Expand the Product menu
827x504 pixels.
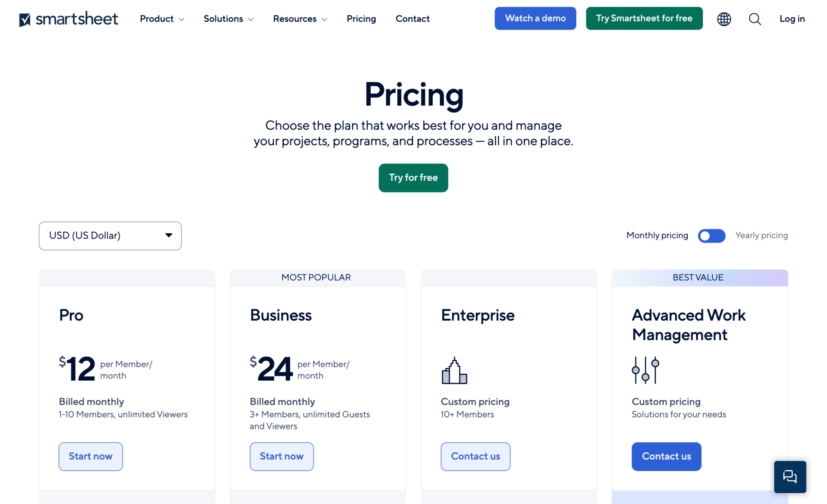pyautogui.click(x=162, y=19)
